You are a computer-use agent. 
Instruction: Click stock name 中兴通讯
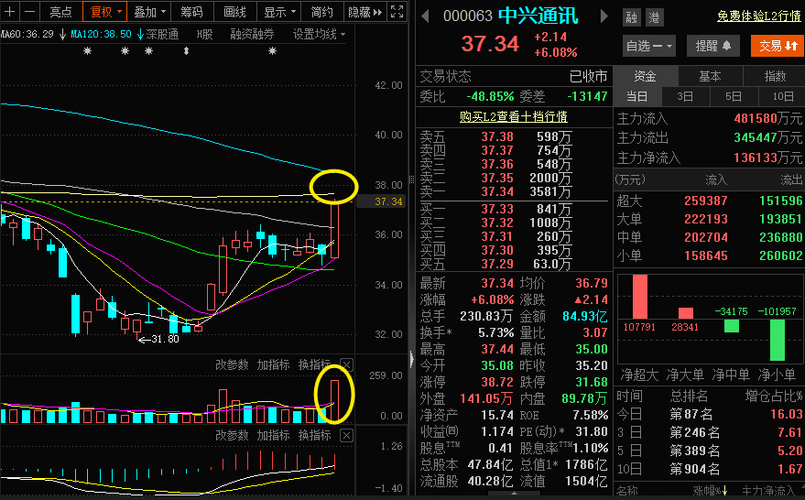[x=538, y=16]
